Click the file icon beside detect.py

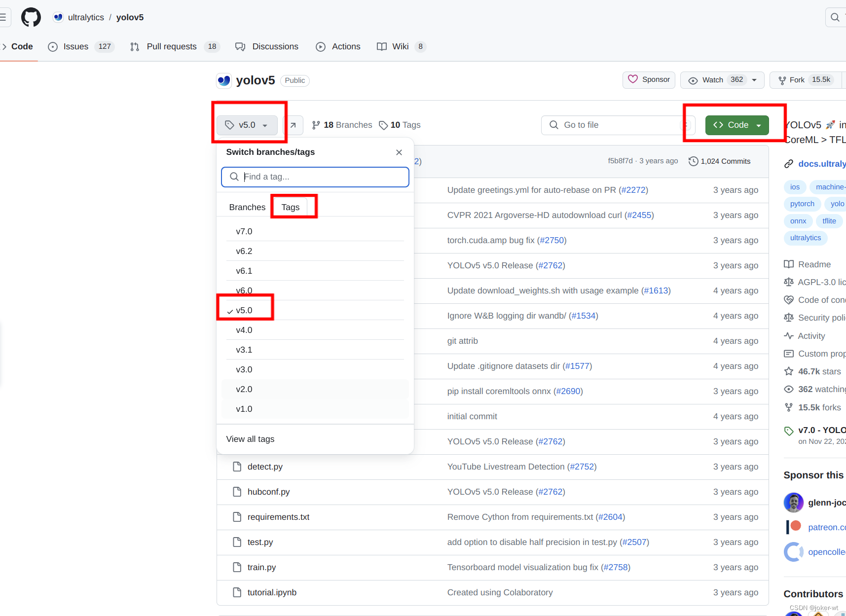(237, 467)
